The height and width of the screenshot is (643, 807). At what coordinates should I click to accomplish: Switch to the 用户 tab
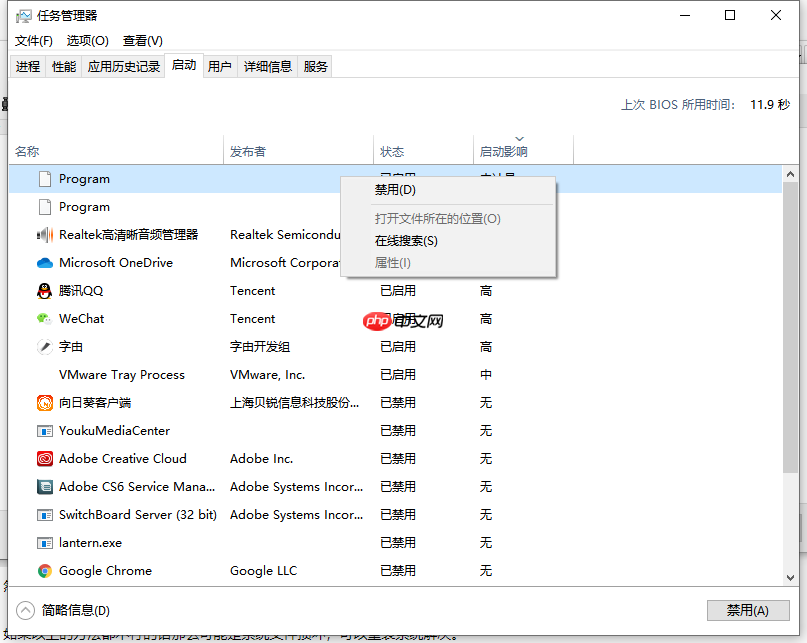coord(220,66)
